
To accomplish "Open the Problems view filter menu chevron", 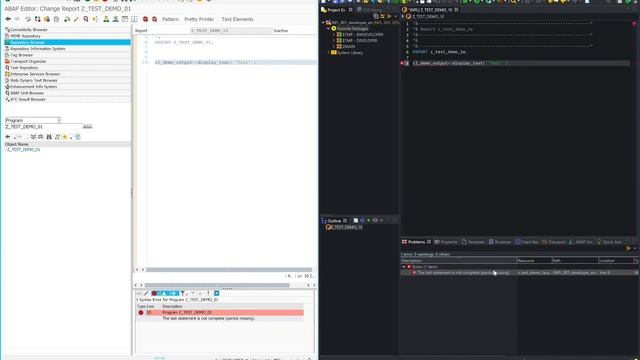I will point(635,248).
